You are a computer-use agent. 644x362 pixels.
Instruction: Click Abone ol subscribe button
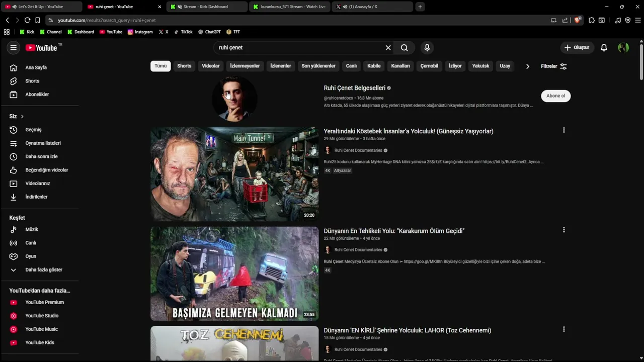coord(556,96)
